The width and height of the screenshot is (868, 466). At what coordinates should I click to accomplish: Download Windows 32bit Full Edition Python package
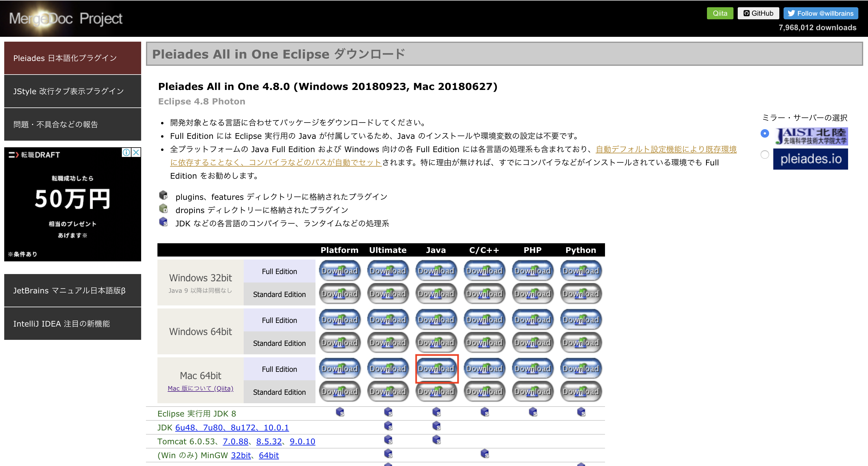click(581, 271)
